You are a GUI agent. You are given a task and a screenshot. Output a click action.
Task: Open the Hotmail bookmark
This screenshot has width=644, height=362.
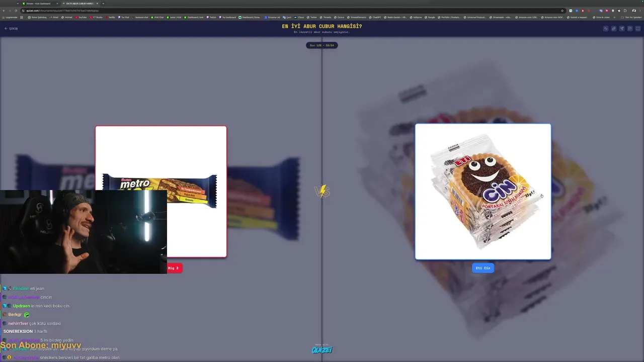67,17
